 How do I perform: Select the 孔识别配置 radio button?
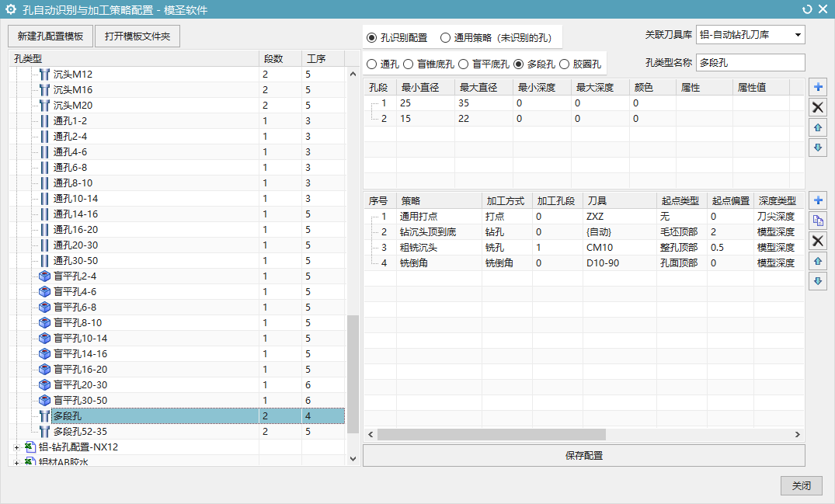pos(372,38)
